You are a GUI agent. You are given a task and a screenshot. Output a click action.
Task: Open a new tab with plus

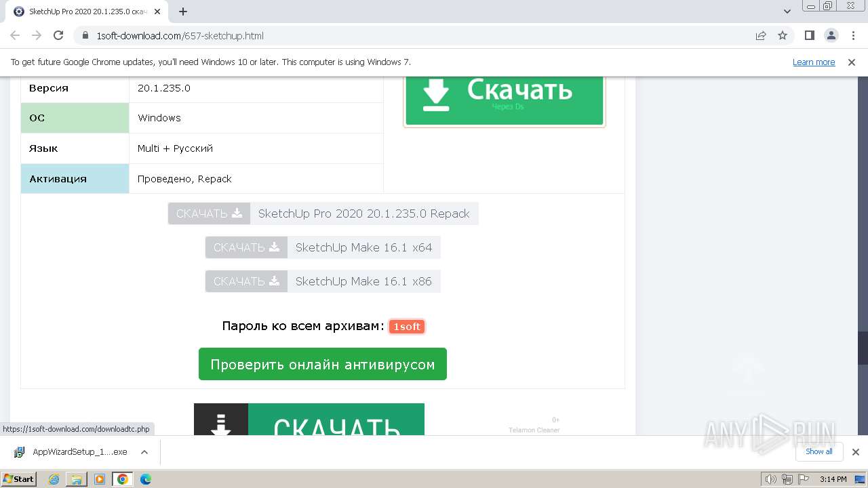click(x=183, y=12)
